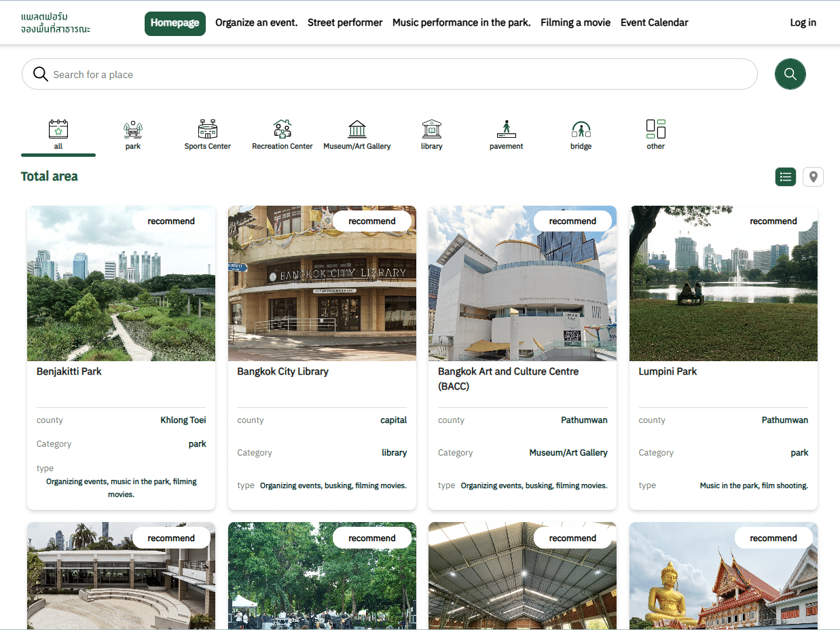Click 'Khlong Toei' county value
This screenshot has width=840, height=630.
tap(183, 420)
